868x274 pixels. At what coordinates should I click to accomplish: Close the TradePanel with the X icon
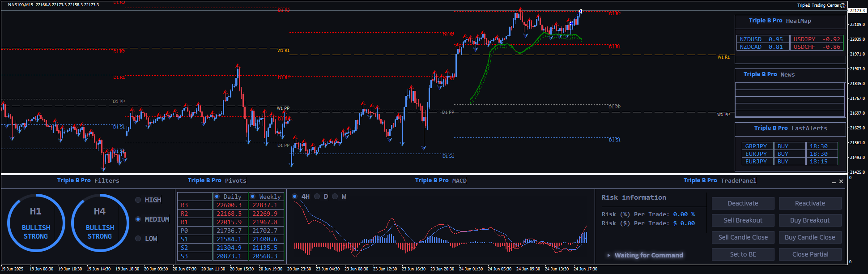click(841, 181)
